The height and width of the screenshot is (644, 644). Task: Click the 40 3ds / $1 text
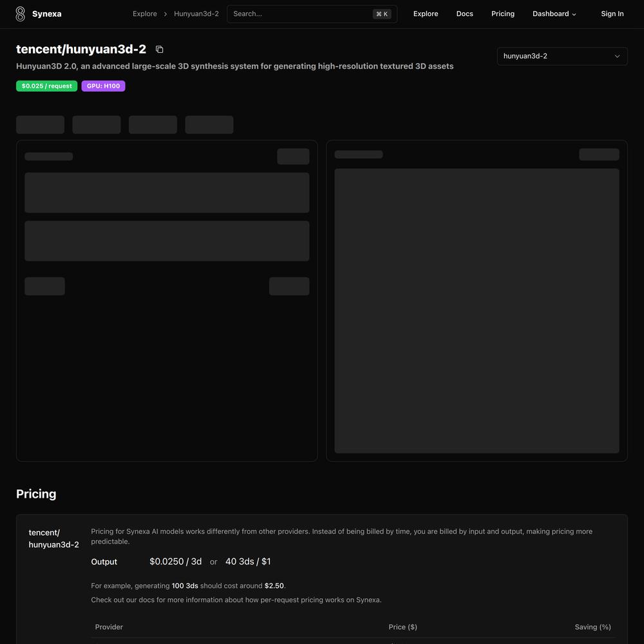point(248,562)
